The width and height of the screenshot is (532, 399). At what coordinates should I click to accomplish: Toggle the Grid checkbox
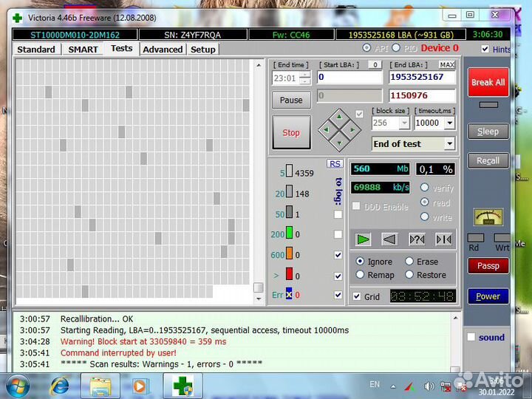[x=357, y=296]
